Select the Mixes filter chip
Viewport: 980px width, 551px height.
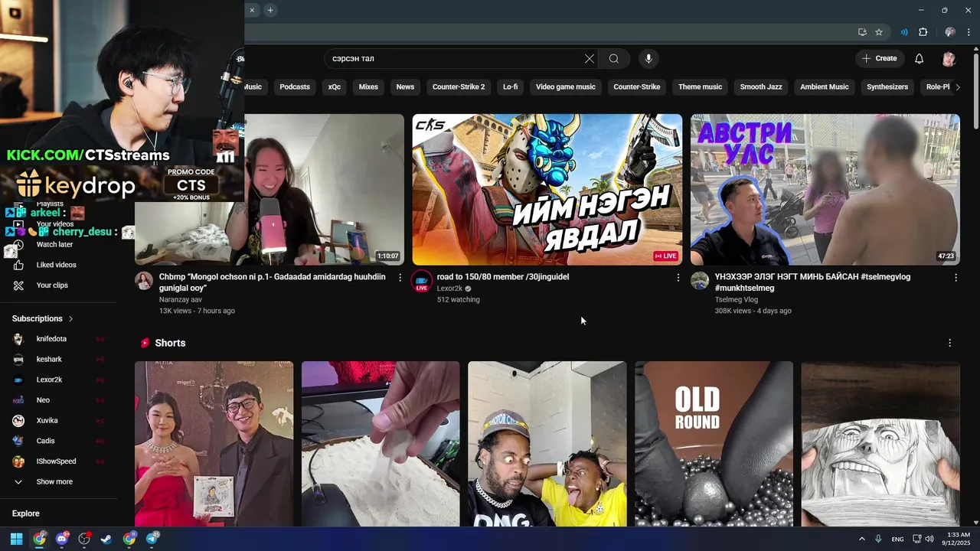(x=368, y=87)
